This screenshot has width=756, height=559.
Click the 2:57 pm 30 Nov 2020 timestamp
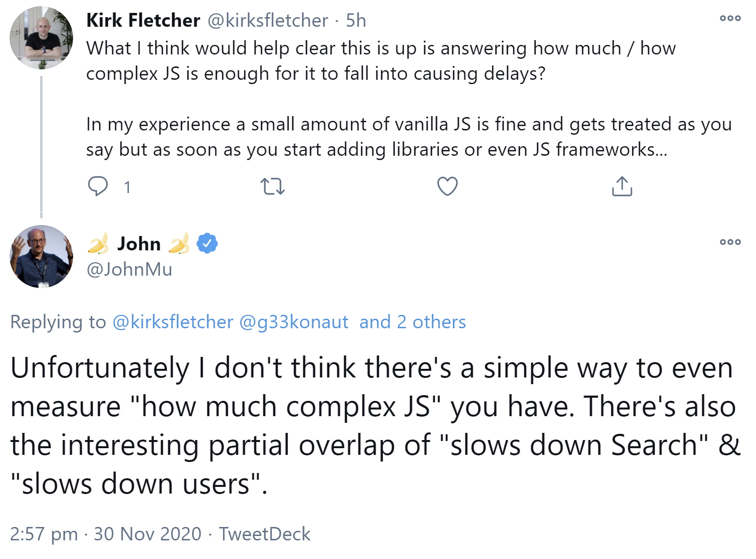(x=106, y=534)
